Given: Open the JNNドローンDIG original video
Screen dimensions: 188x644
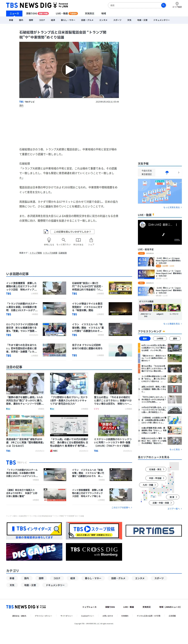Looking at the screenshot, I should point(146,311).
